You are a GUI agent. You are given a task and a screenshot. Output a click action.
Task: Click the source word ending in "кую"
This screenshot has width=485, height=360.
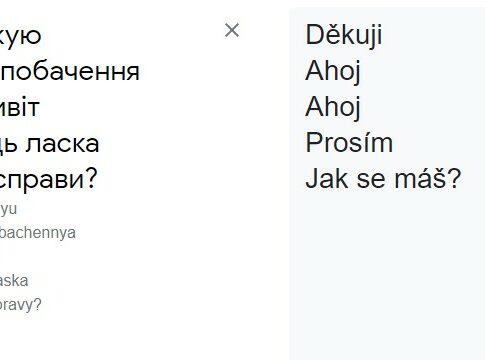21,36
